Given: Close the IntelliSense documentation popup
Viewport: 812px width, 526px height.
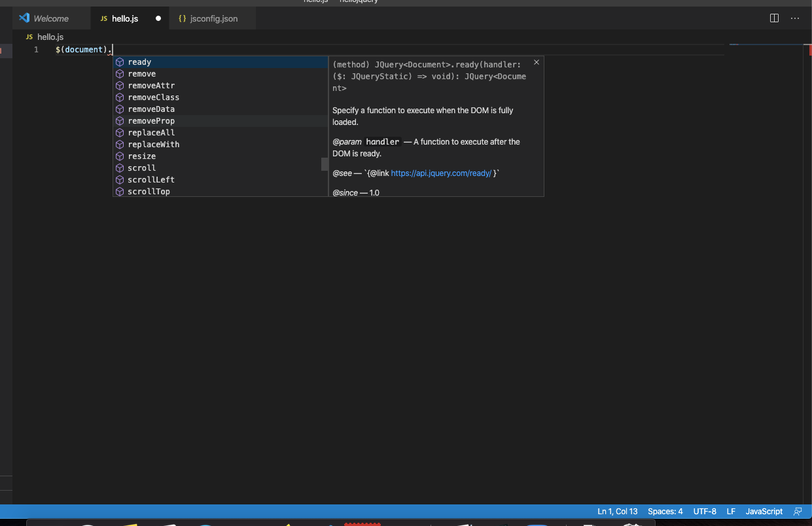Looking at the screenshot, I should 536,61.
